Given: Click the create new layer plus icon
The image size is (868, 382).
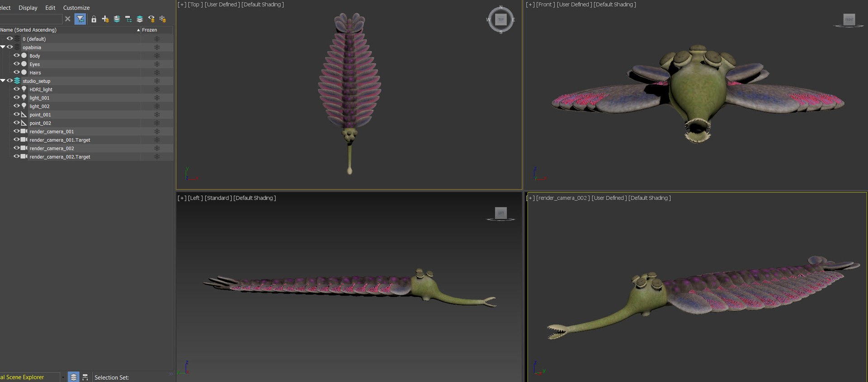Looking at the screenshot, I should tap(105, 19).
